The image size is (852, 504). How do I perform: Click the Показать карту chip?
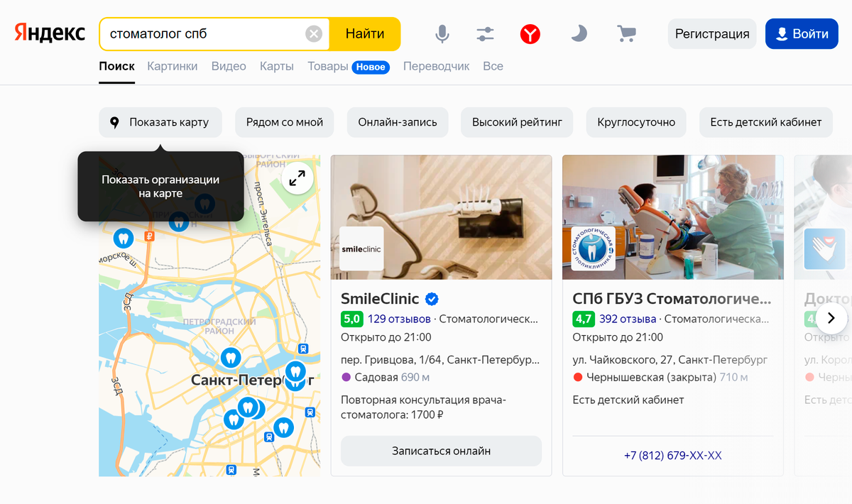coord(160,122)
